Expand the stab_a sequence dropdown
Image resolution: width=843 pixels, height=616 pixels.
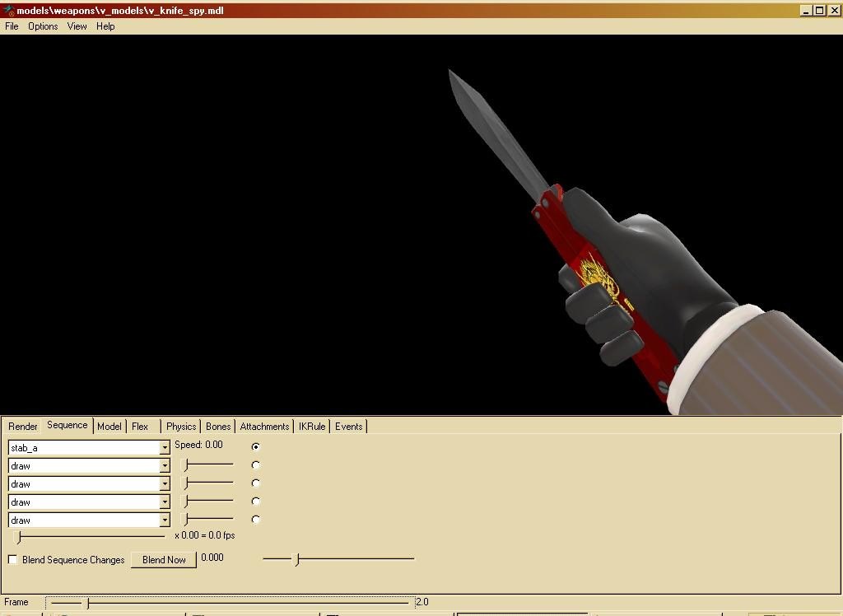point(164,448)
